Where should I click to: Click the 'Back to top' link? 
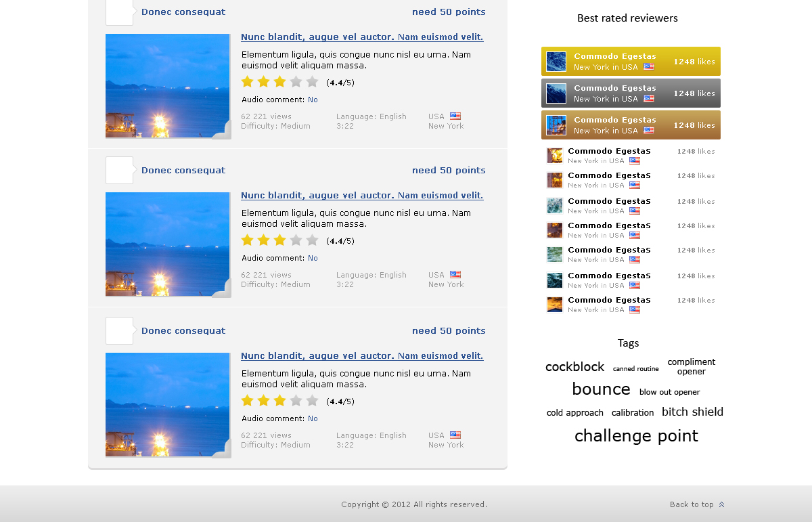[x=692, y=504]
